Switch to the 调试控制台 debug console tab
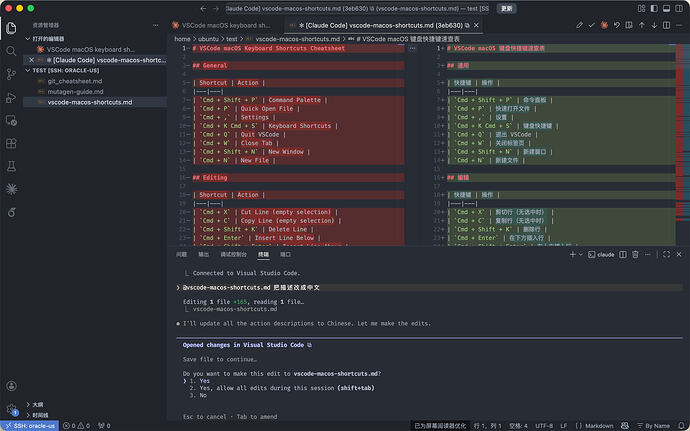Viewport: 690px width, 431px height. tap(233, 254)
